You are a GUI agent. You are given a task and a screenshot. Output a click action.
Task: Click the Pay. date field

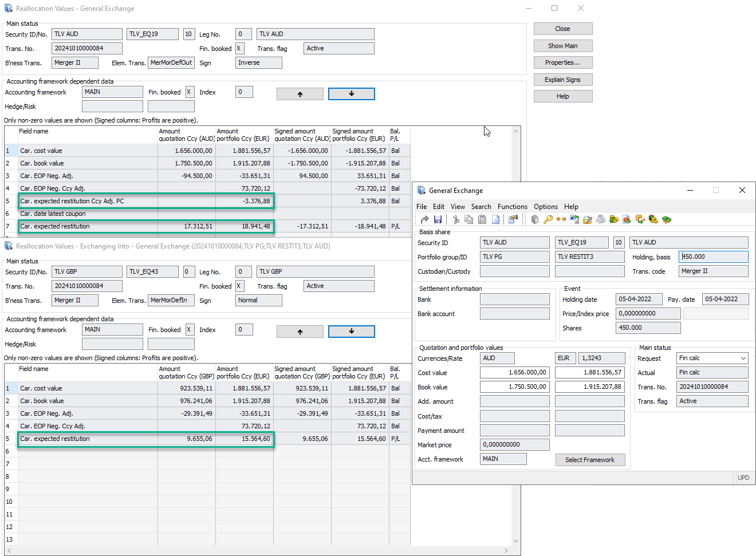coord(726,299)
